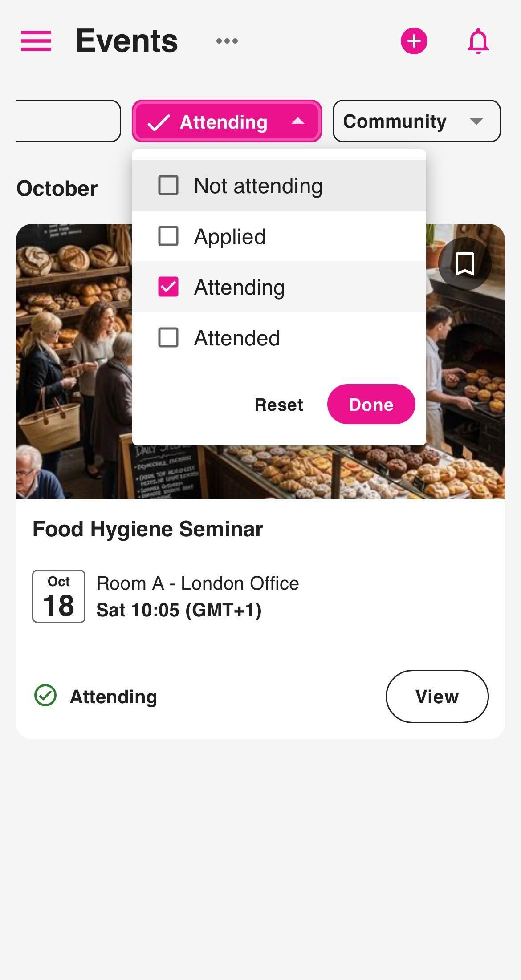Open the Food Hygiene Seminar title
Viewport: 521px width, 980px height.
pos(148,529)
